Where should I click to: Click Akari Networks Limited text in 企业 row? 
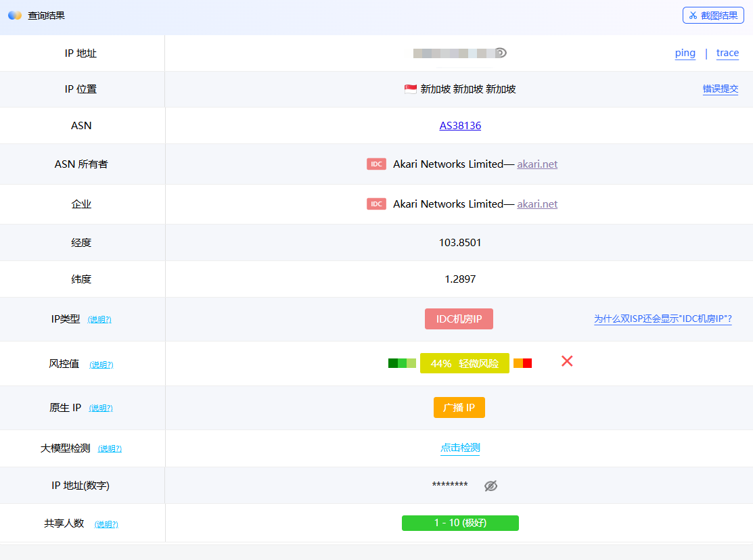(448, 204)
